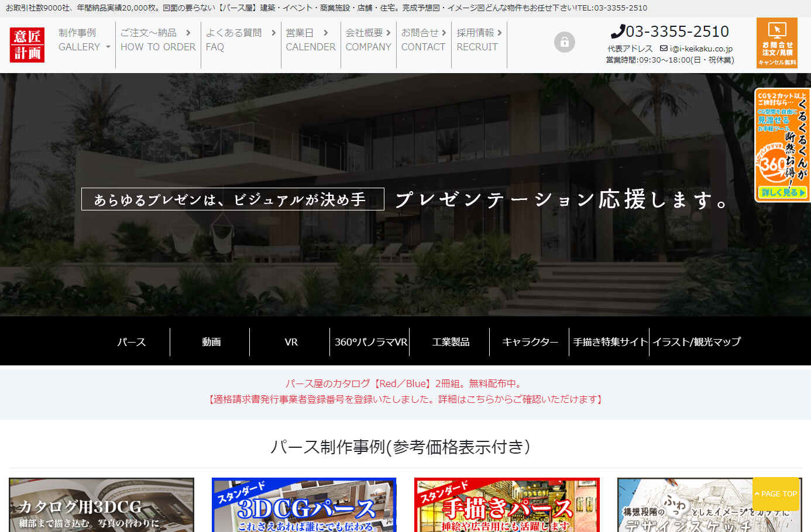Click chevron next to お問合せ
The width and height of the screenshot is (811, 532).
[x=444, y=33]
